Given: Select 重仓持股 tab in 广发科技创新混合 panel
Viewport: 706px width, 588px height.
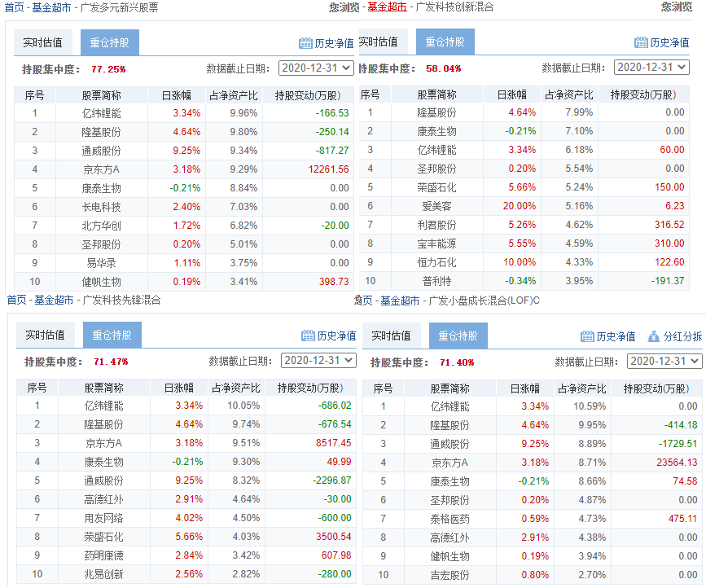Looking at the screenshot, I should click(x=445, y=42).
